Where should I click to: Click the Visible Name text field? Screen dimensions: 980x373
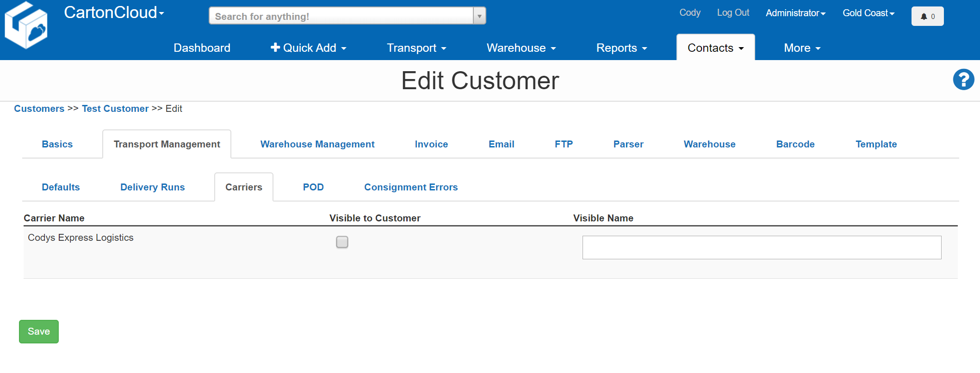click(761, 248)
